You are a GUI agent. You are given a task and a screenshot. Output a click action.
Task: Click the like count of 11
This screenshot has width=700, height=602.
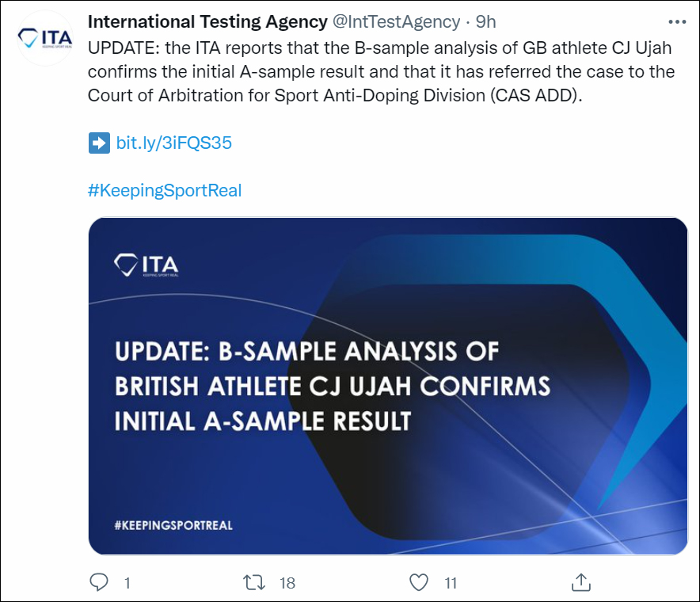[x=451, y=583]
